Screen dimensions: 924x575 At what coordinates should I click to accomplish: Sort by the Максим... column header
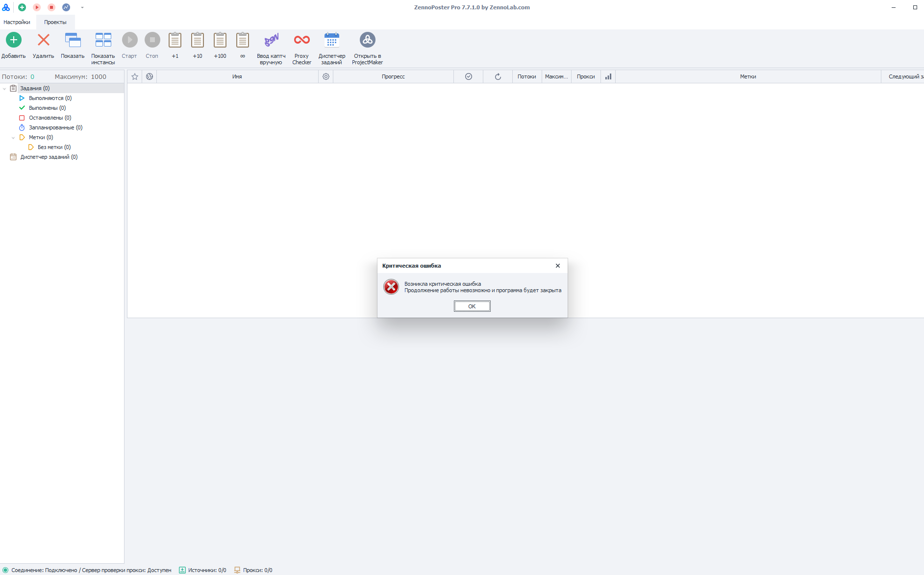pos(556,76)
